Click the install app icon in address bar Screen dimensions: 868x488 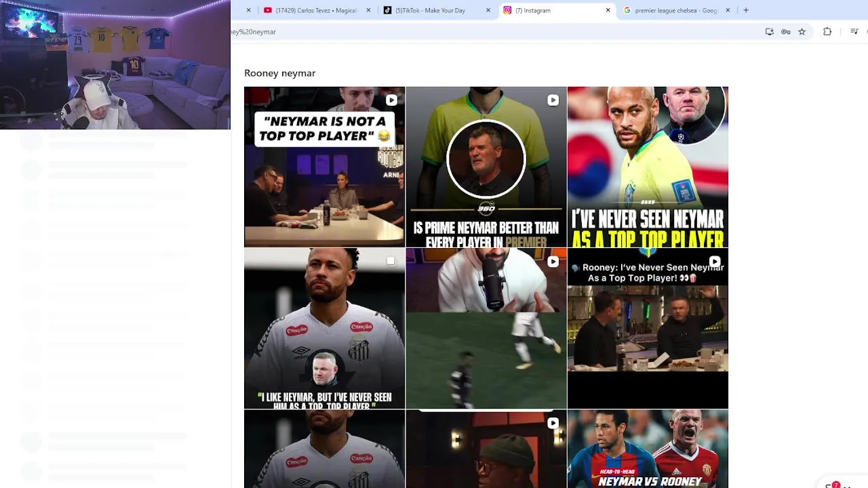pyautogui.click(x=770, y=32)
